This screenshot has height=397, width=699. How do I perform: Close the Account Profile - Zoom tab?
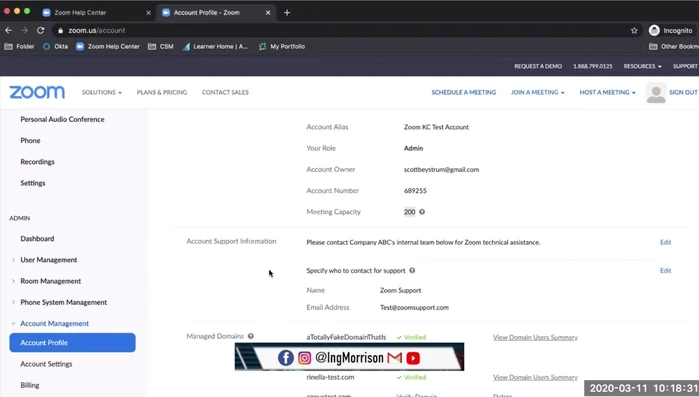(268, 13)
